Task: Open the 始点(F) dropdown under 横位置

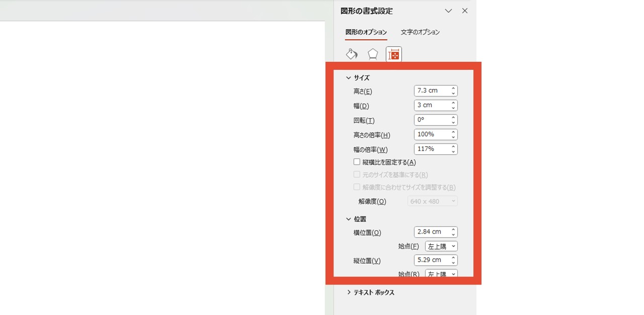Action: [441, 246]
